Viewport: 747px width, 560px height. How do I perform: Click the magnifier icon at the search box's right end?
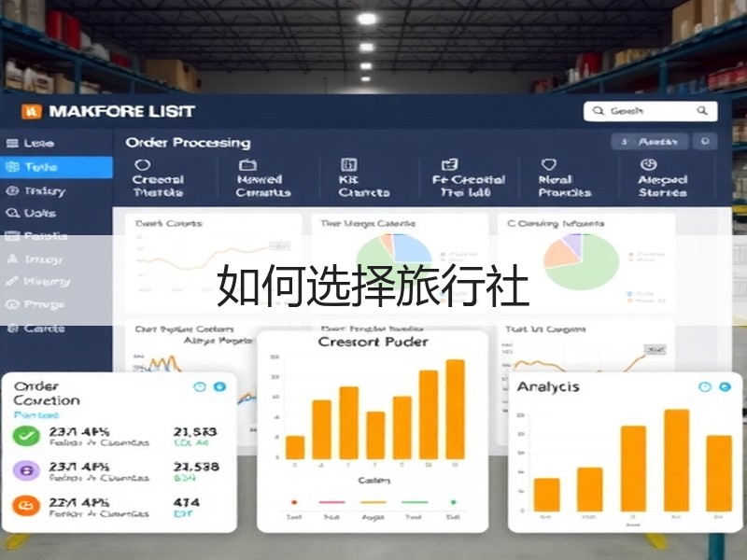tap(702, 110)
